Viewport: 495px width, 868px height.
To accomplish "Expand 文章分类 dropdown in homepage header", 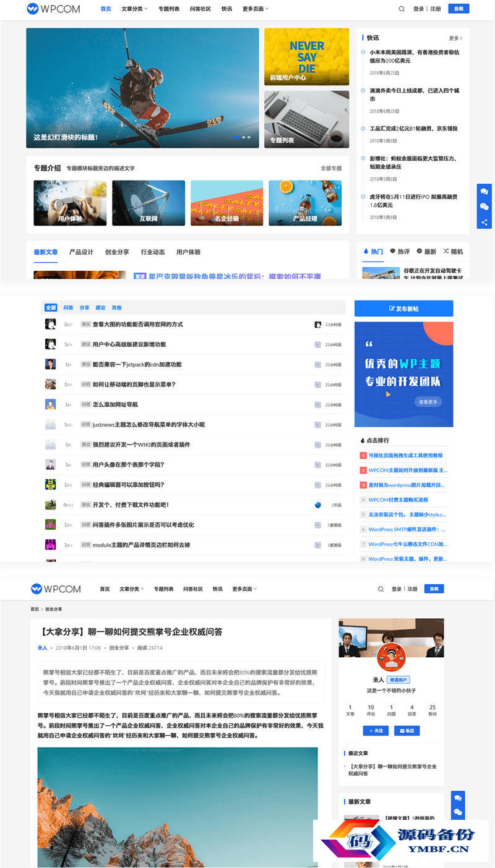I will (134, 9).
